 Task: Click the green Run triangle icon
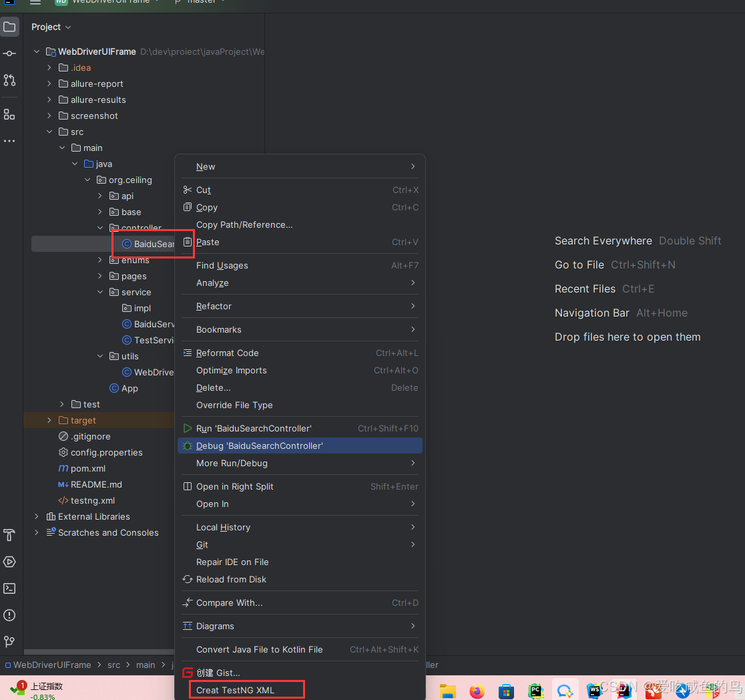pos(188,428)
